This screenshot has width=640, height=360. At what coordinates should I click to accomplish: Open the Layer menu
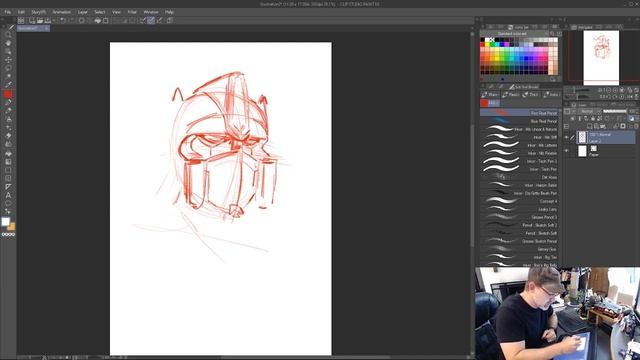pos(83,12)
